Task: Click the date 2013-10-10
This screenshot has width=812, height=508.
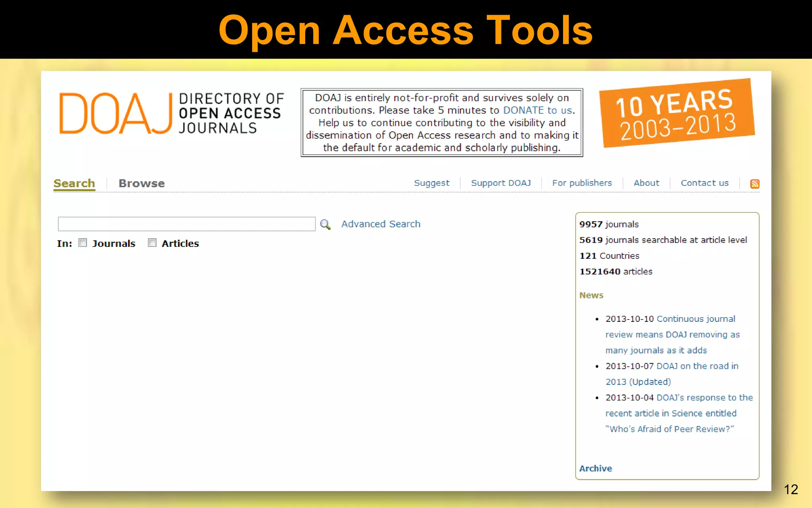Action: [630, 319]
